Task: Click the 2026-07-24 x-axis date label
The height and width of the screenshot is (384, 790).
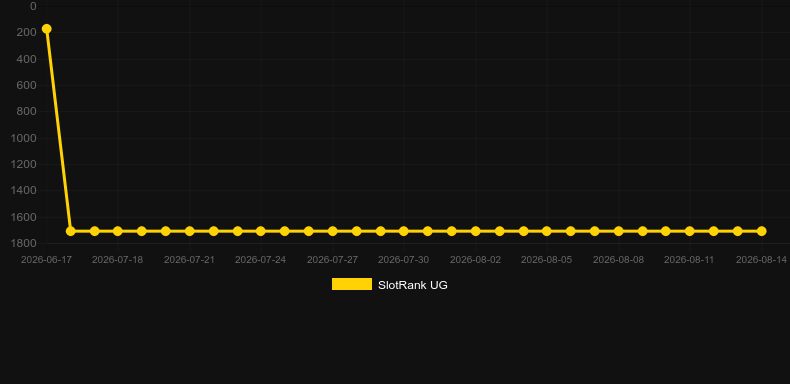Action: point(260,260)
